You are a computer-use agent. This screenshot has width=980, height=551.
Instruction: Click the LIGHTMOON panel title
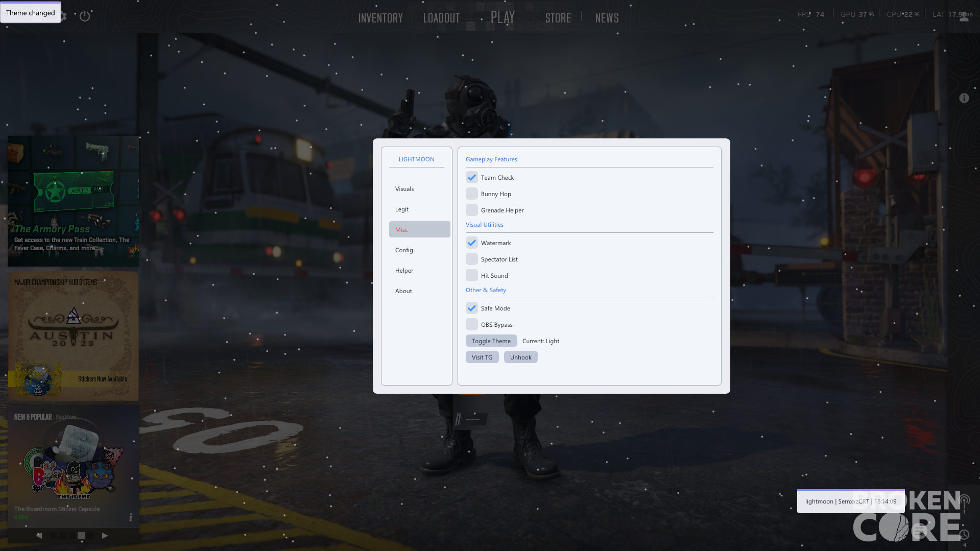tap(417, 159)
